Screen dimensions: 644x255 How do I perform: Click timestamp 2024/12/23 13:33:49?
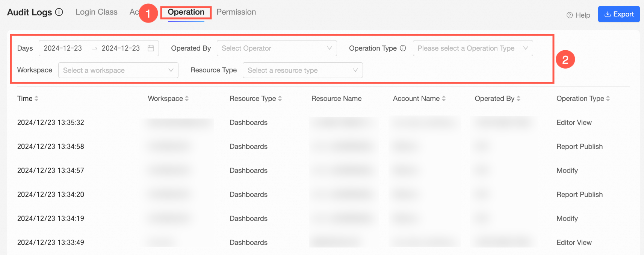[x=51, y=243]
